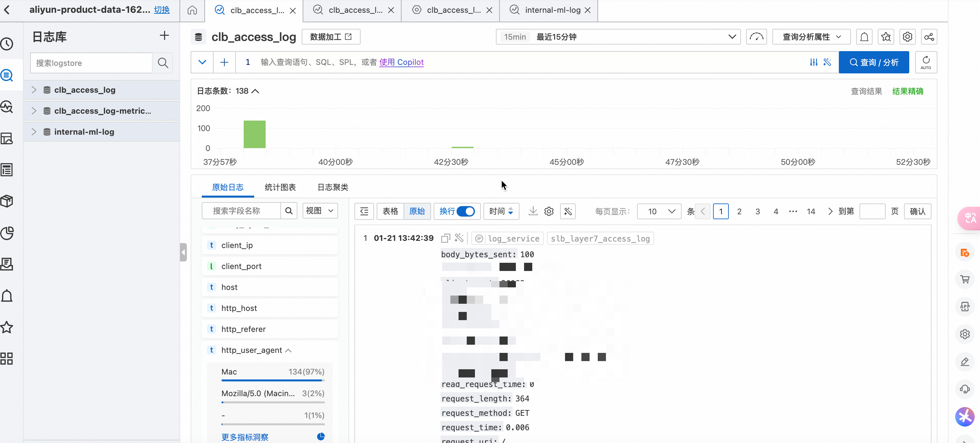Click the 使用 Copilot link
This screenshot has width=980, height=443.
(401, 62)
